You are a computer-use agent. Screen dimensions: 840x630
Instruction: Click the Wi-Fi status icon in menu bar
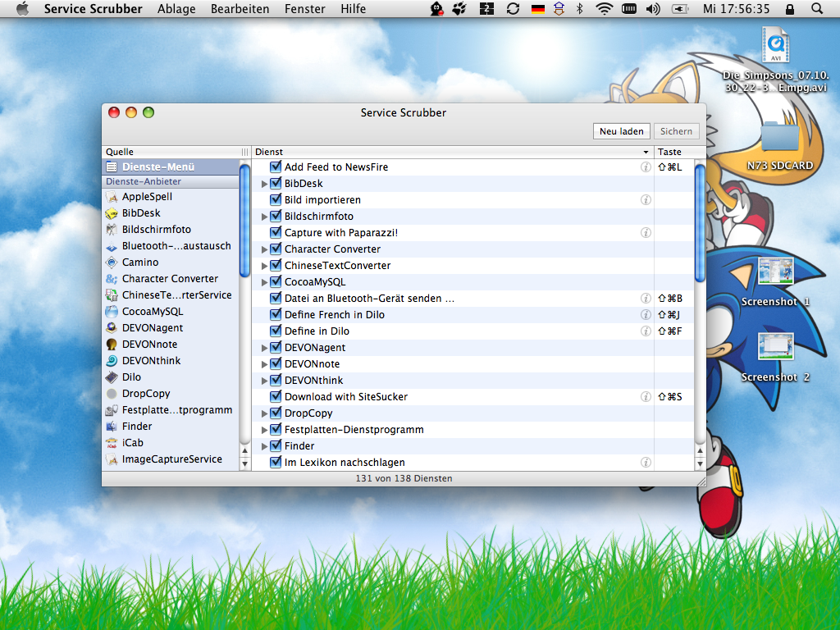[605, 8]
